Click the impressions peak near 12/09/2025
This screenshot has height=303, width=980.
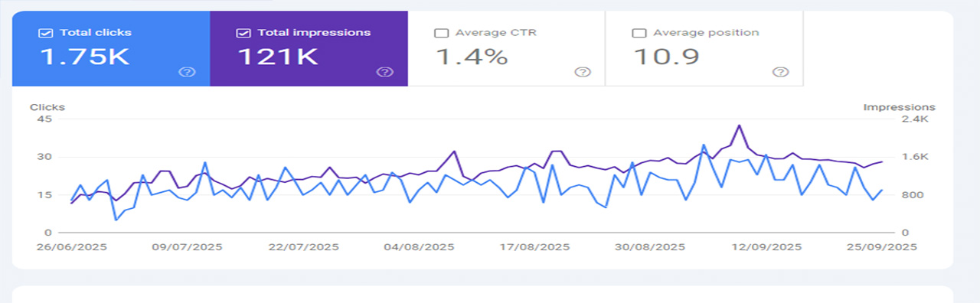pos(739,125)
